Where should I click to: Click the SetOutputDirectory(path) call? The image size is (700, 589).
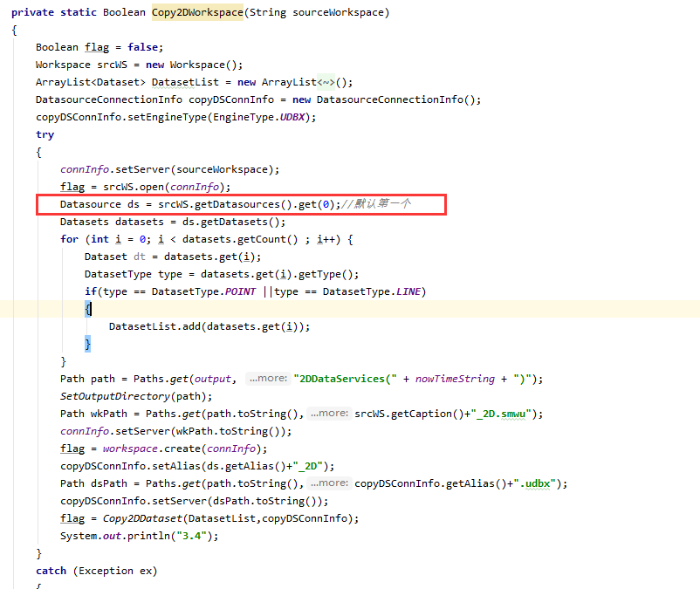(x=136, y=396)
